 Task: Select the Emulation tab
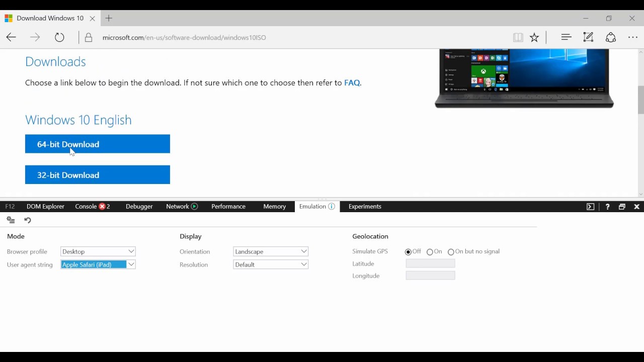click(317, 207)
